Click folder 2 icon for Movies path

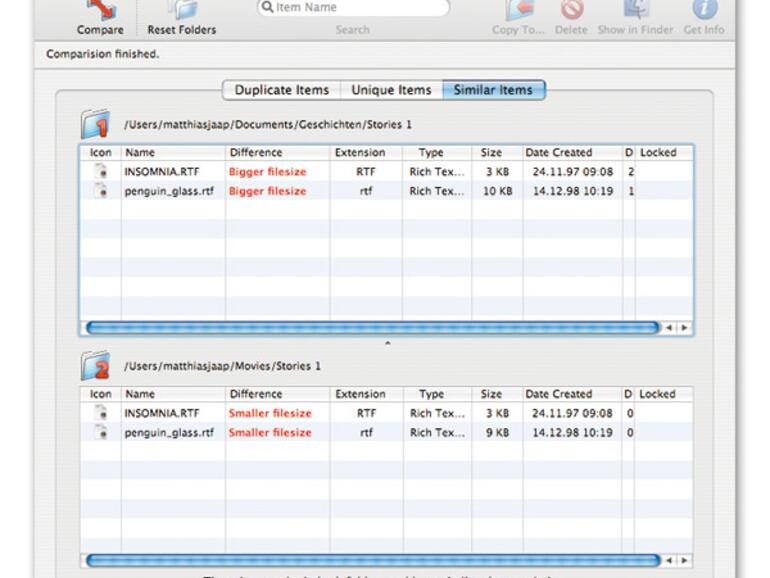[x=96, y=366]
